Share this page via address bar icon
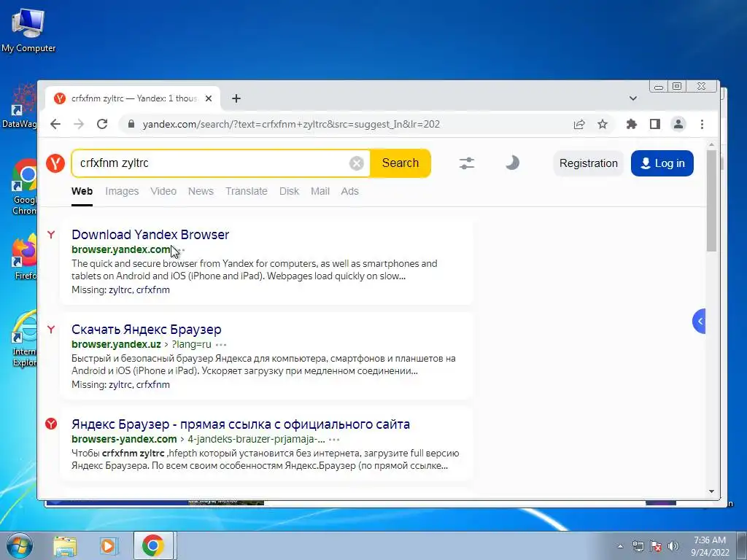Viewport: 747px width, 560px height. [x=579, y=124]
